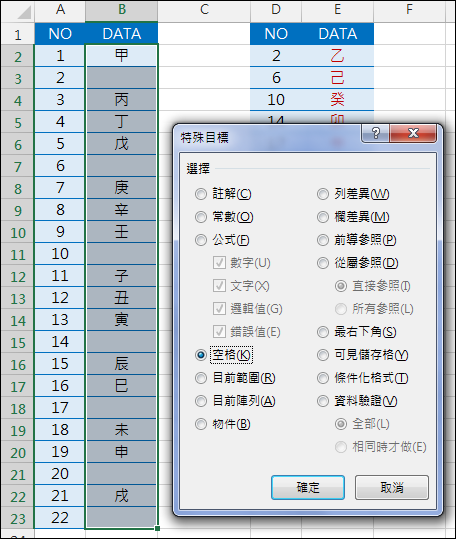Click the cell containing 甲
This screenshot has height=539, width=456.
coord(122,55)
